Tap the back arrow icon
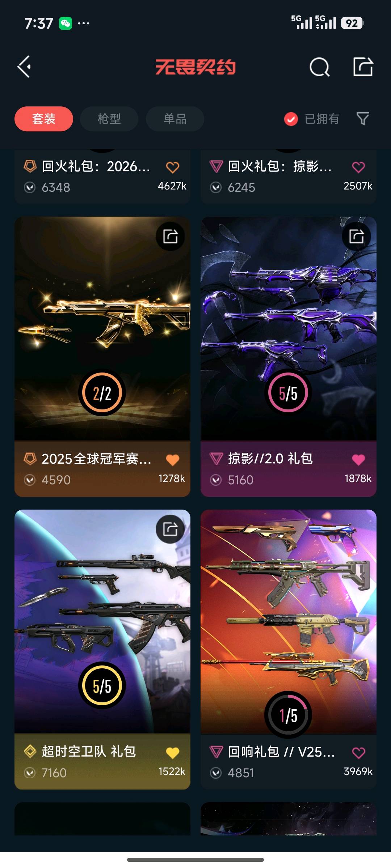 24,67
